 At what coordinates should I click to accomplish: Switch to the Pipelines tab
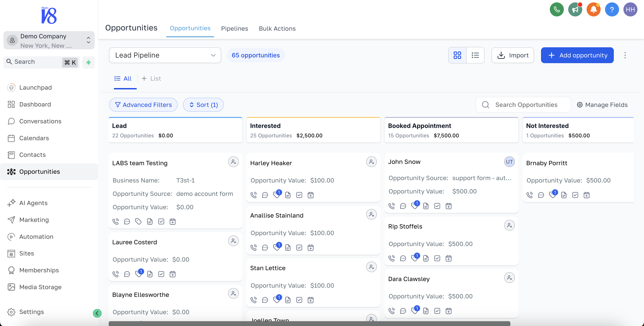(234, 28)
